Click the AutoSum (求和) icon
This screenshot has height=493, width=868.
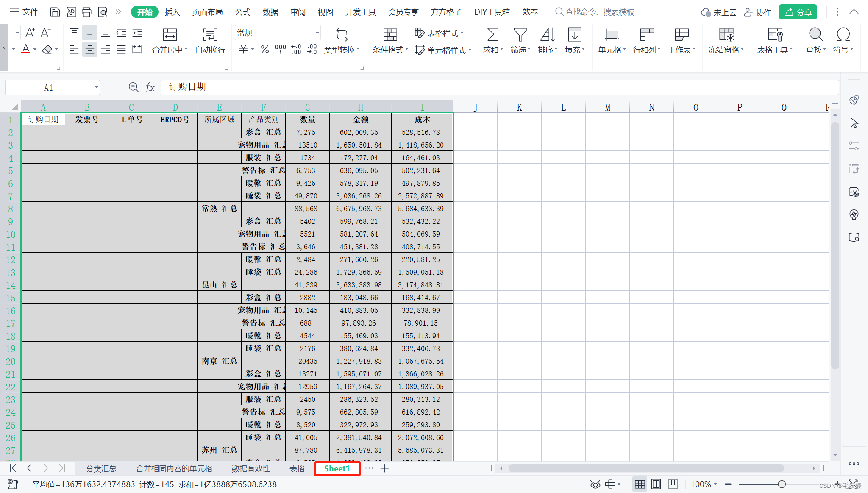point(492,35)
